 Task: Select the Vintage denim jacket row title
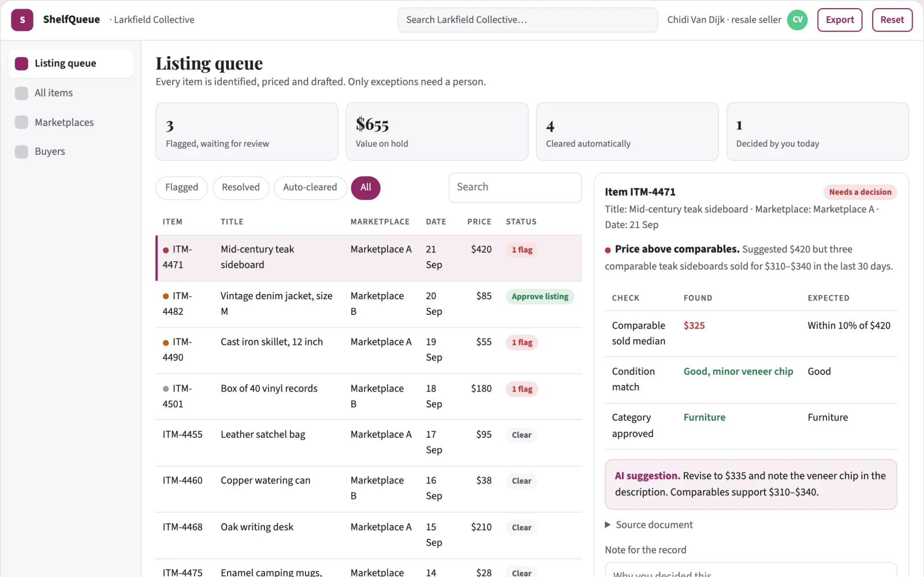[x=277, y=303]
